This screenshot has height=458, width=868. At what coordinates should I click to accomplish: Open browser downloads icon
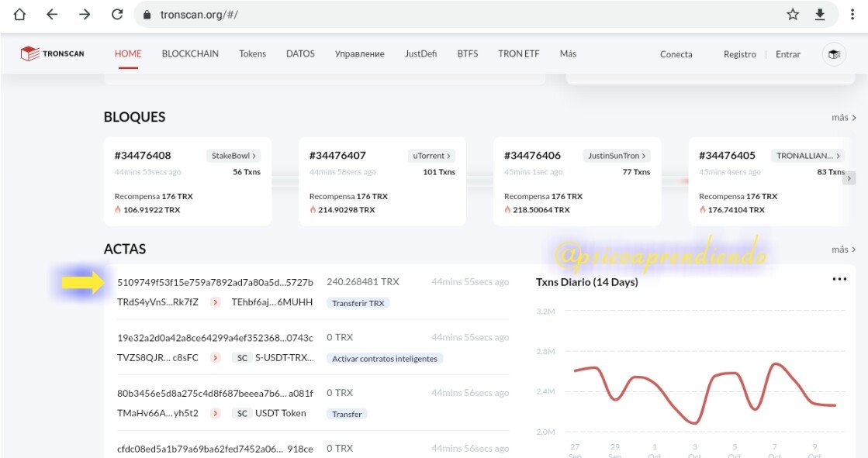click(x=820, y=15)
